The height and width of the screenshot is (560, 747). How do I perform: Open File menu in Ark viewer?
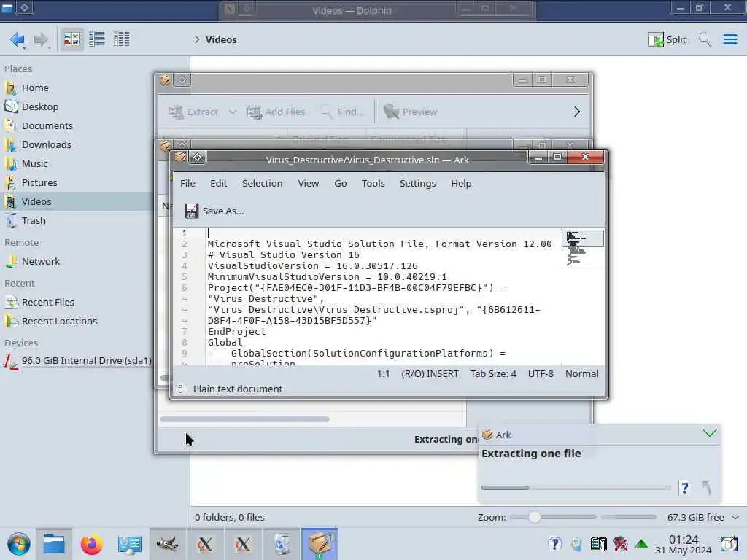[x=187, y=183]
